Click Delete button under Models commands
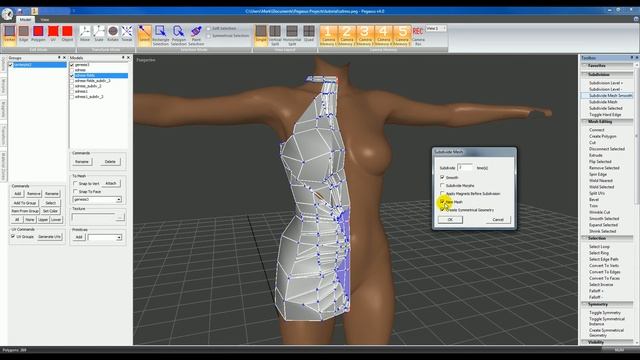This screenshot has width=640, height=360. coord(110,162)
